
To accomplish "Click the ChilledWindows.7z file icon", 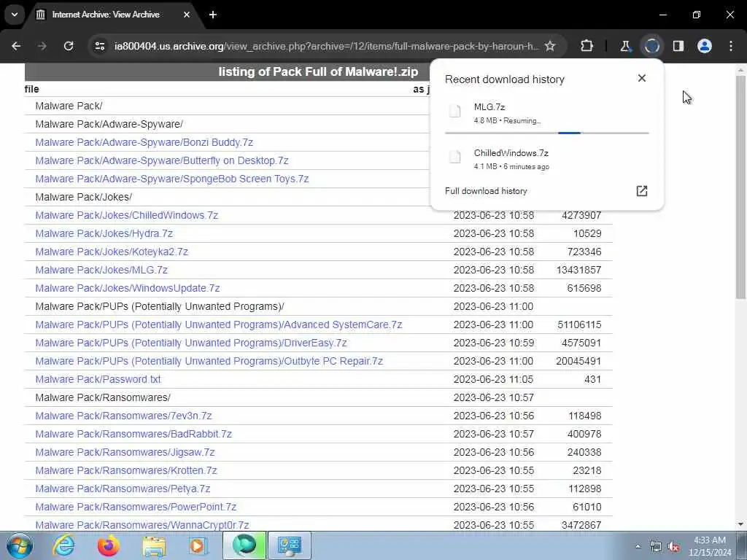I will 455,157.
